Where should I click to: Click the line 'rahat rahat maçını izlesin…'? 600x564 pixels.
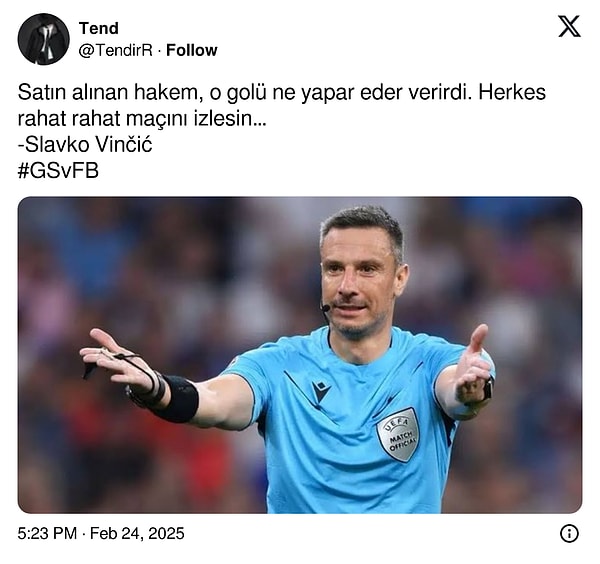[142, 119]
